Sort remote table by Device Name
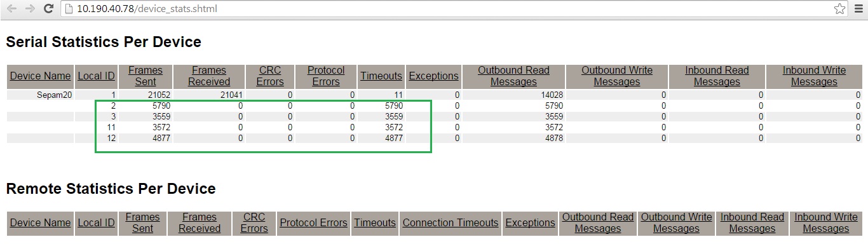 pos(41,223)
